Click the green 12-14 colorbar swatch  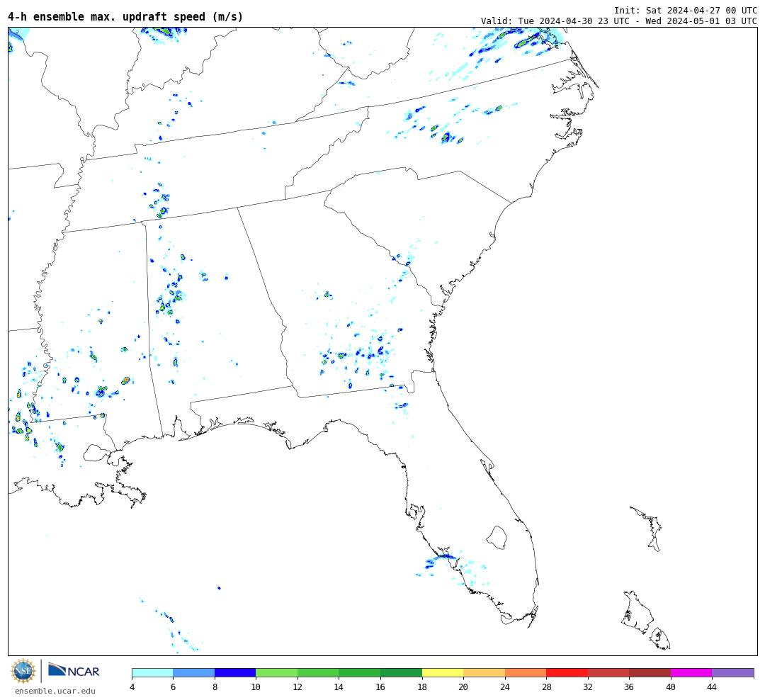pos(318,672)
